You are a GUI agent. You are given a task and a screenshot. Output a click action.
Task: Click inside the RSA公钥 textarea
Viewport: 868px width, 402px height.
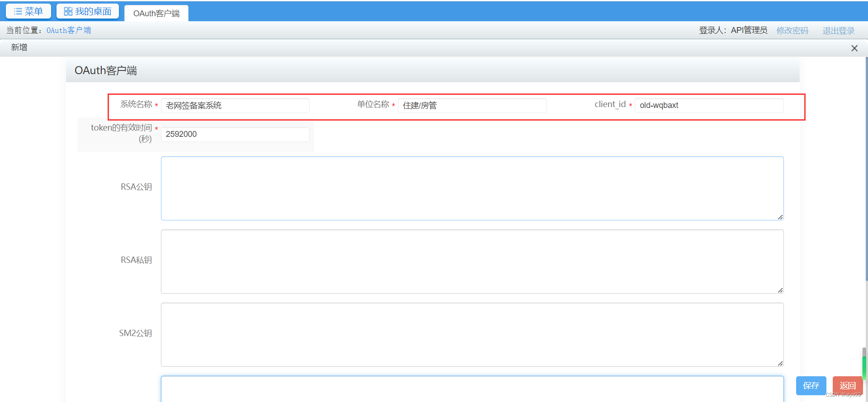[x=472, y=188]
